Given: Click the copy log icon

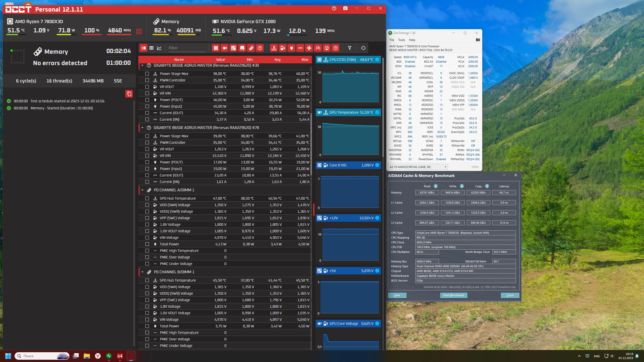Looking at the screenshot, I should 129,94.
